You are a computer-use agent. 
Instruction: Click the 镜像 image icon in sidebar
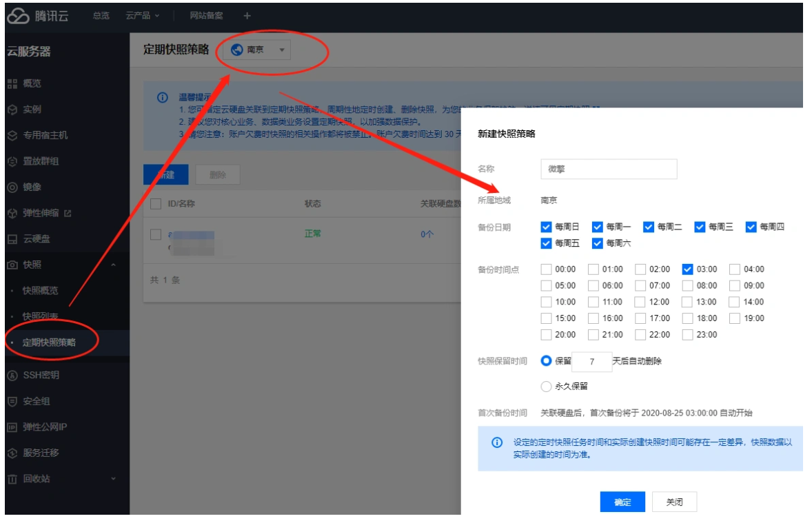pyautogui.click(x=12, y=187)
